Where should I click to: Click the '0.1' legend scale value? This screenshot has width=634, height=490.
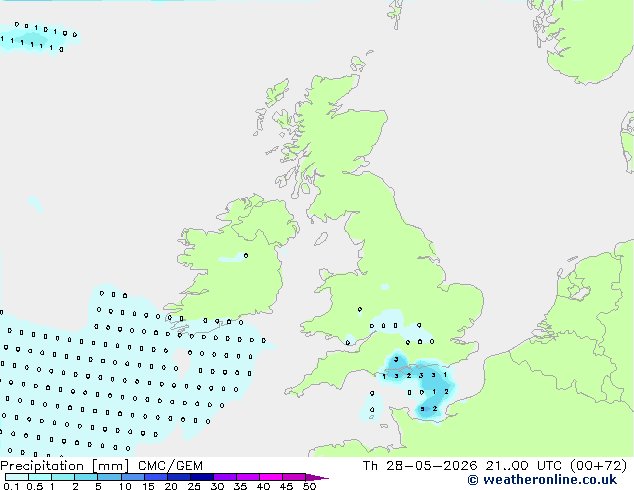click(x=11, y=486)
